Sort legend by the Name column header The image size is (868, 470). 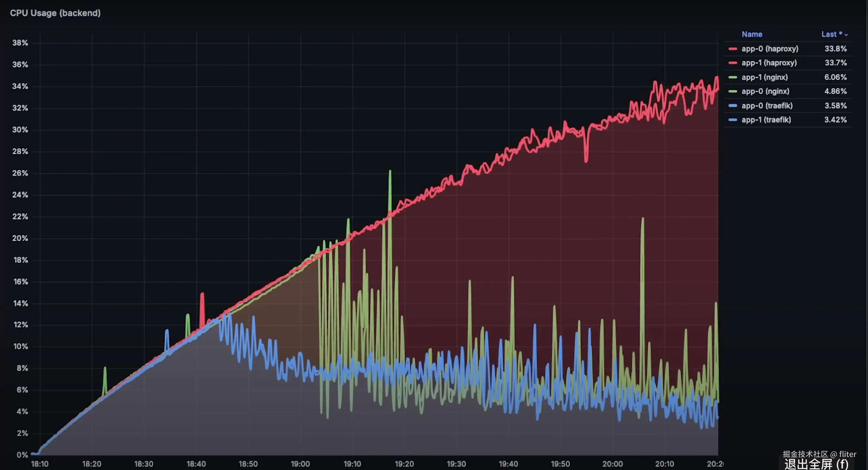(x=752, y=34)
